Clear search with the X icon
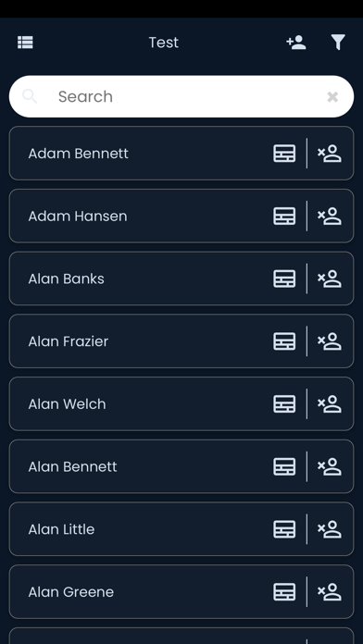The height and width of the screenshot is (644, 363). tap(332, 97)
